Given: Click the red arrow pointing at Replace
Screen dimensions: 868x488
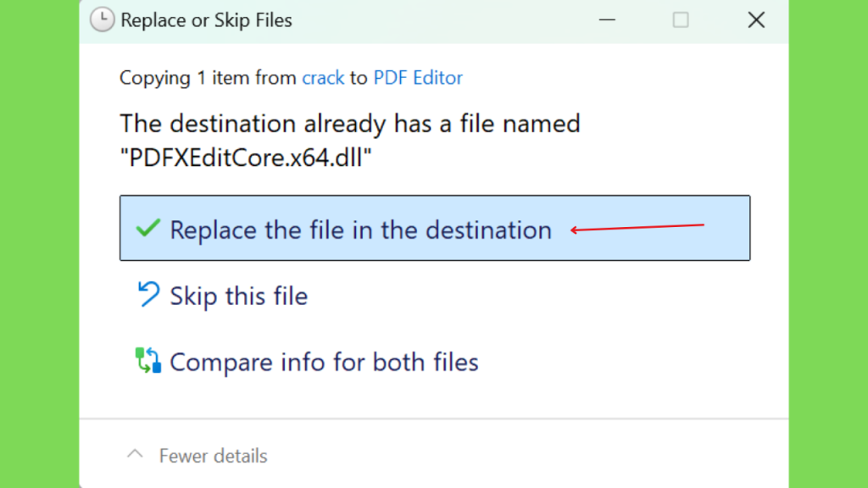Looking at the screenshot, I should coord(637,227).
